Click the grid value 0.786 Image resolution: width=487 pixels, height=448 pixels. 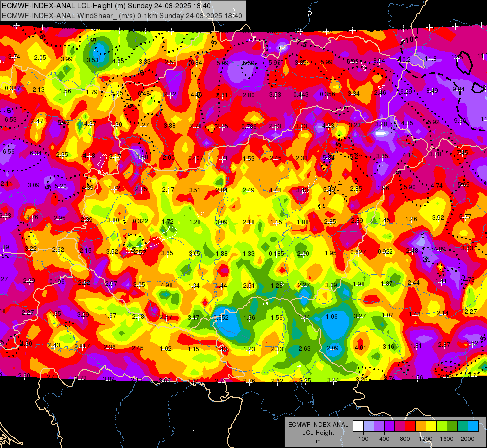click(249, 126)
